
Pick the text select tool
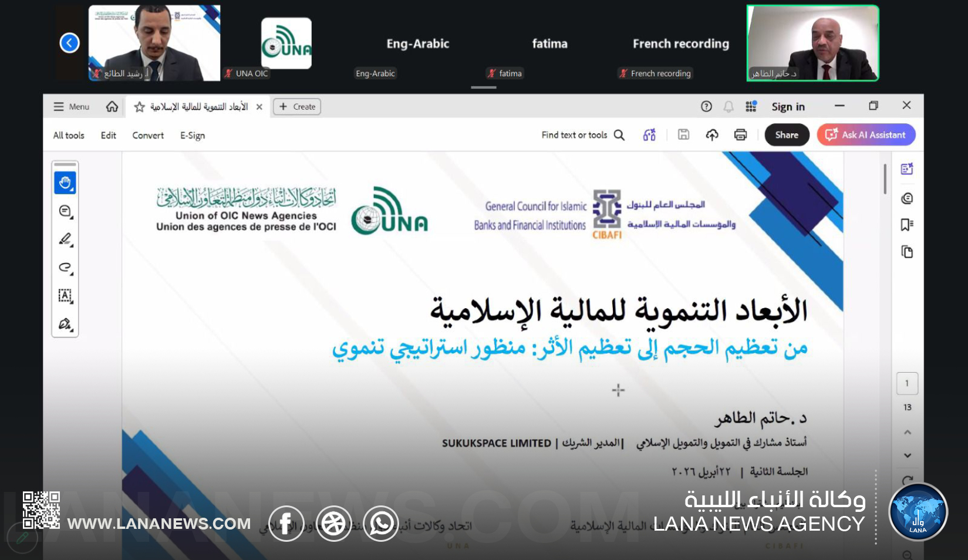point(65,296)
